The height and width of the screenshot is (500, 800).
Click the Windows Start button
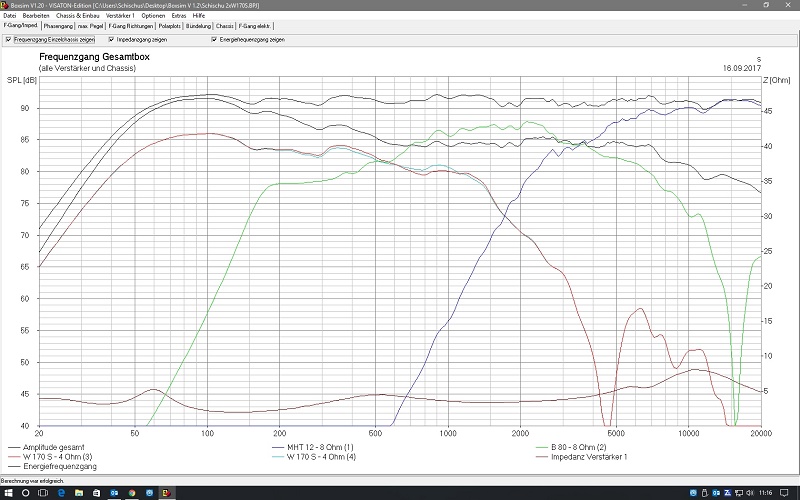(7, 492)
